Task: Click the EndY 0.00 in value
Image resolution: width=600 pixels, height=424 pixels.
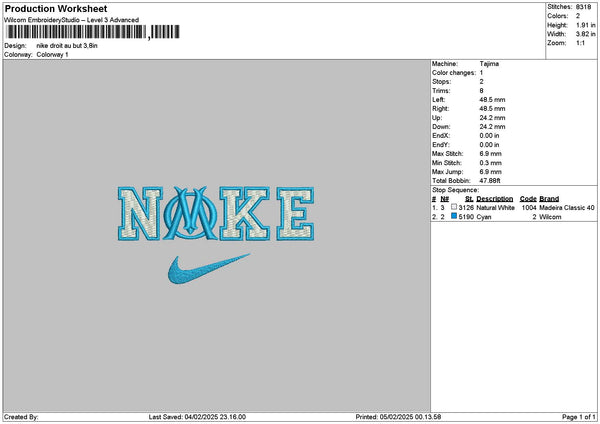Action: 489,145
